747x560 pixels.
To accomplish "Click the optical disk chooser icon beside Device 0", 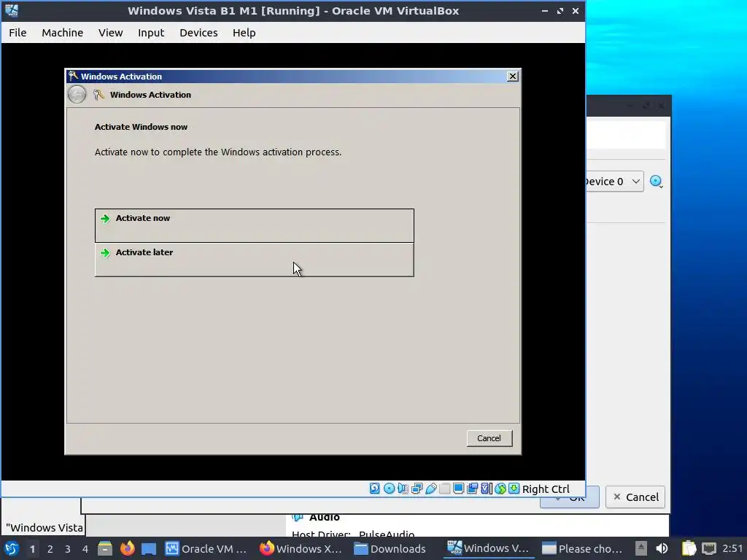I will click(x=657, y=182).
